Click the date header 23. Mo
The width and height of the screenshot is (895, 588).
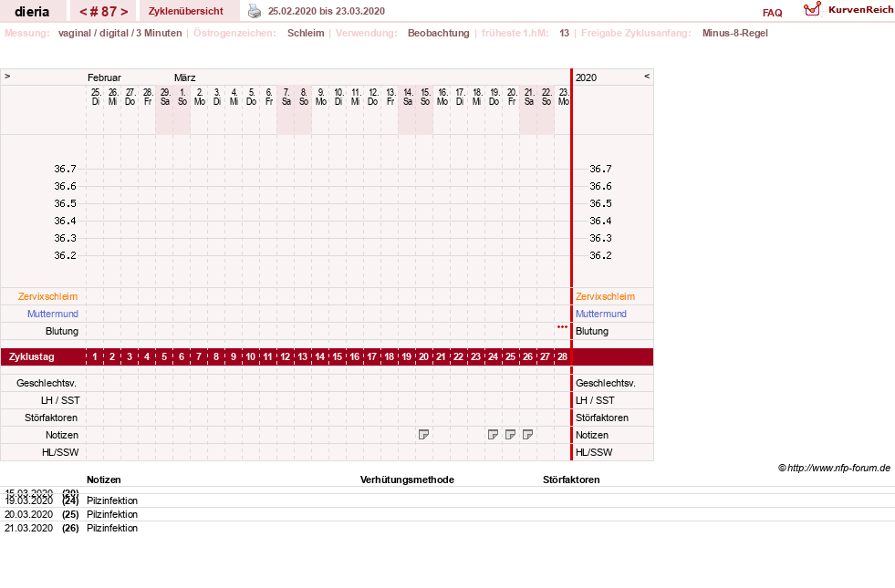tap(564, 97)
